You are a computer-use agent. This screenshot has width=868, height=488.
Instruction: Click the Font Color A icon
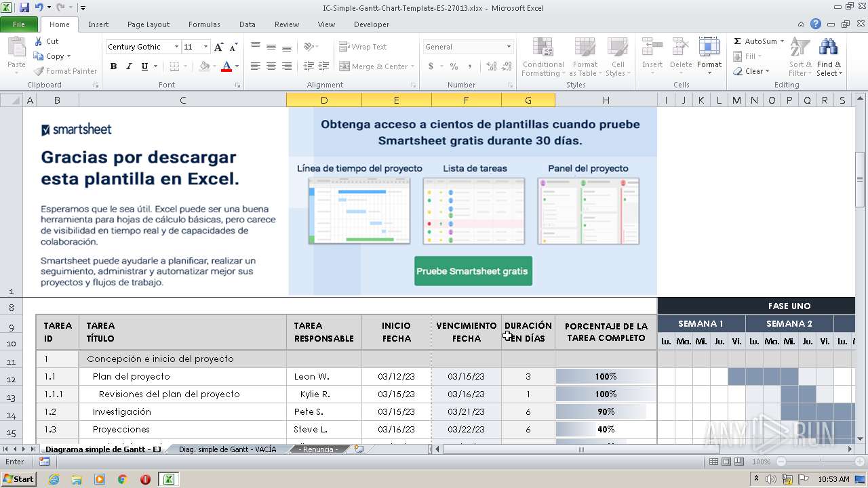[x=226, y=66]
